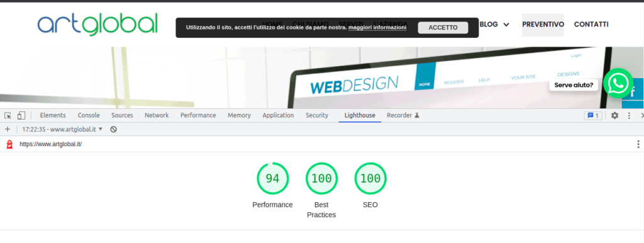Toggle the device toolbar icon
Viewport: 644px width, 243px height.
tap(21, 116)
